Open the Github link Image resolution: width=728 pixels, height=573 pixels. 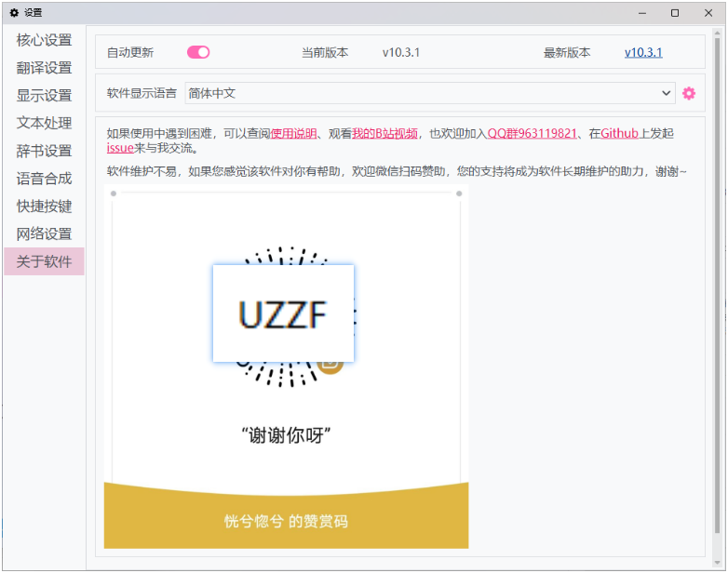[x=619, y=134]
